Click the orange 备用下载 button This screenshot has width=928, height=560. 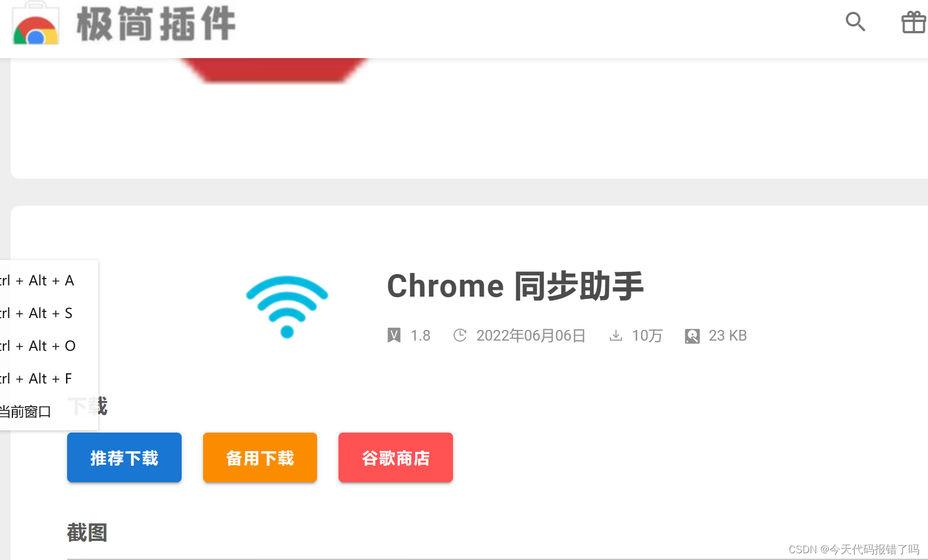click(260, 457)
